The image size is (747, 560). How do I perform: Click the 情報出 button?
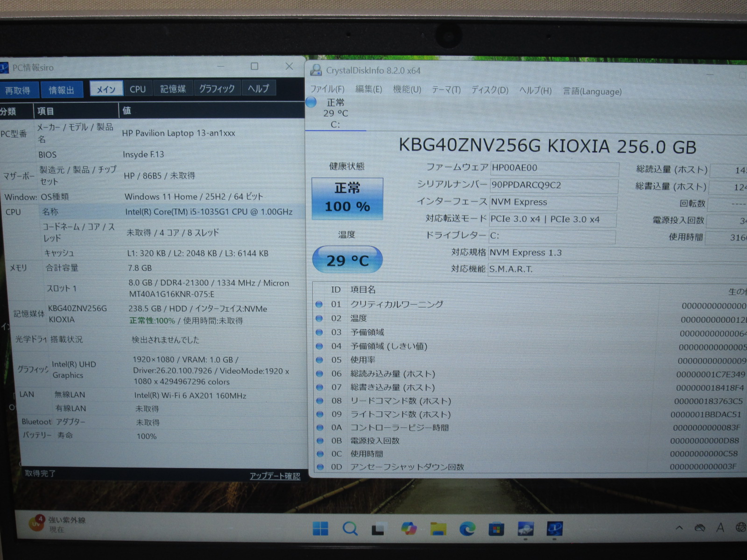click(x=62, y=90)
